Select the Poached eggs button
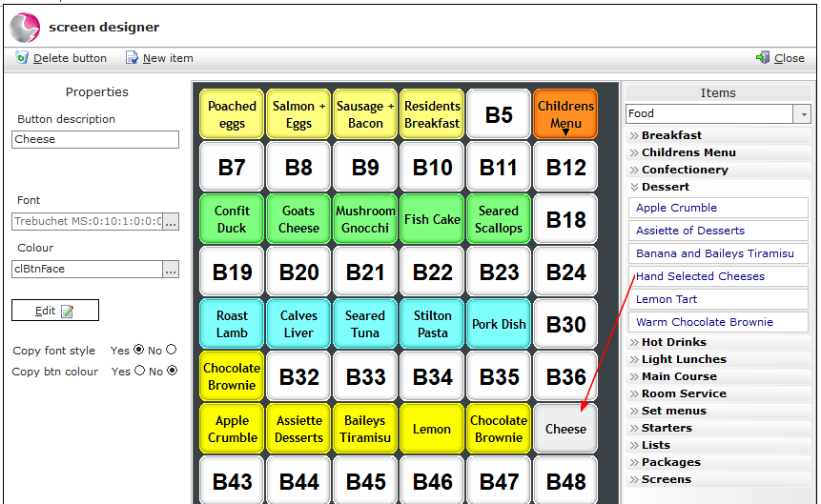The height and width of the screenshot is (504, 821). tap(232, 114)
